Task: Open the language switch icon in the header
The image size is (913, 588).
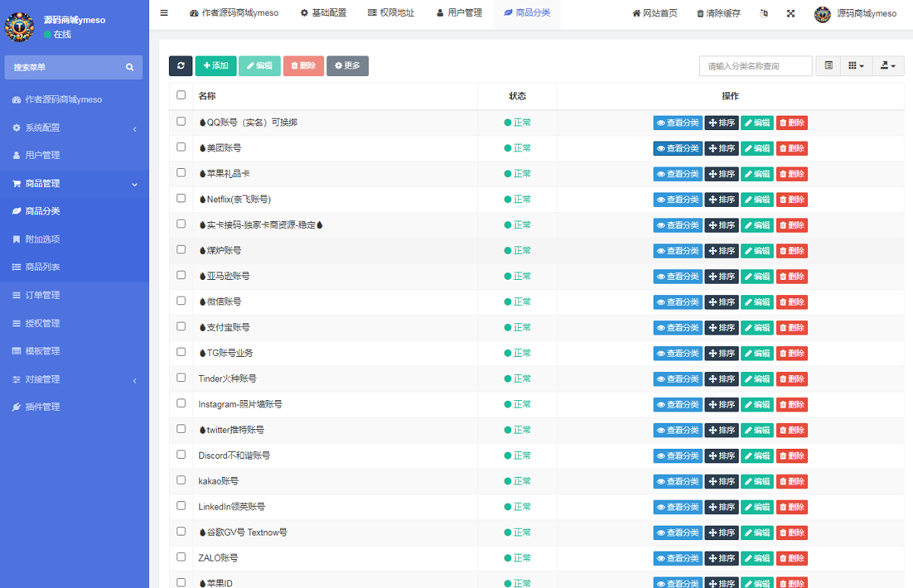Action: coord(764,13)
